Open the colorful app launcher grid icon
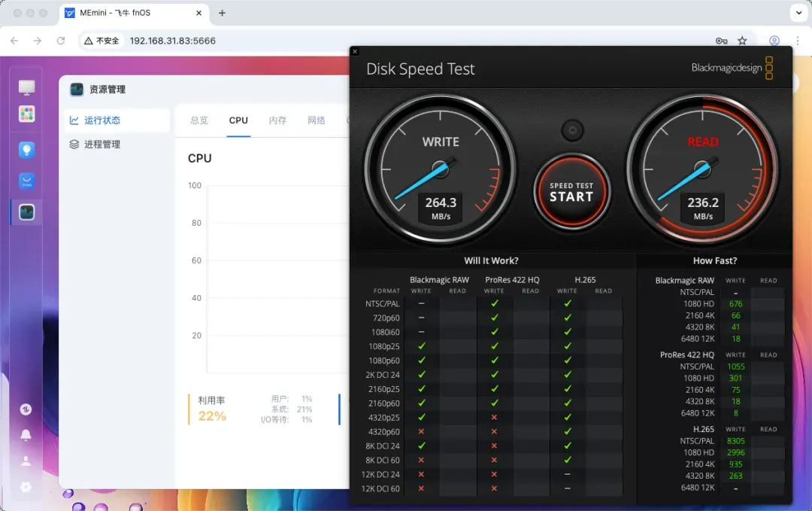 pos(26,114)
